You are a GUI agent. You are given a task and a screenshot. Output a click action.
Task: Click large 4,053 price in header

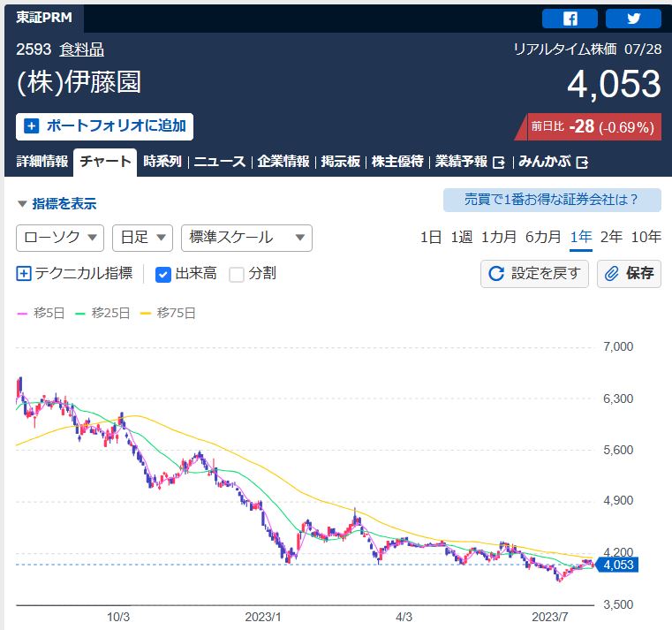pos(614,84)
